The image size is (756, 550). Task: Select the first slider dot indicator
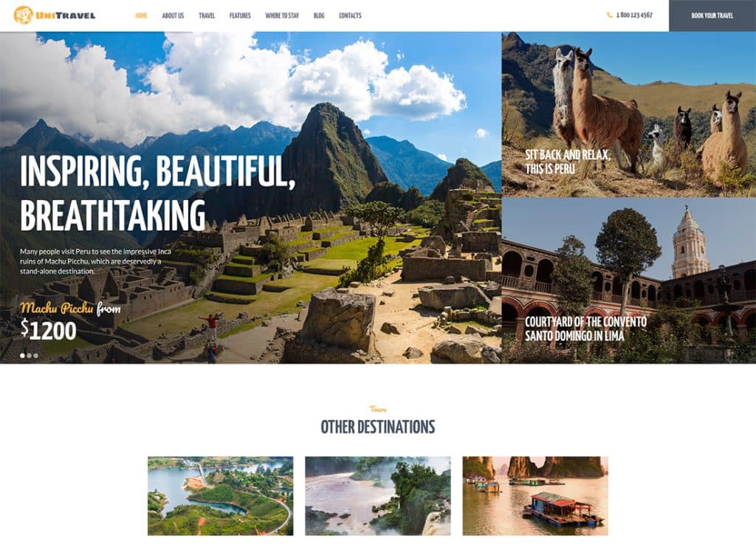pos(22,356)
